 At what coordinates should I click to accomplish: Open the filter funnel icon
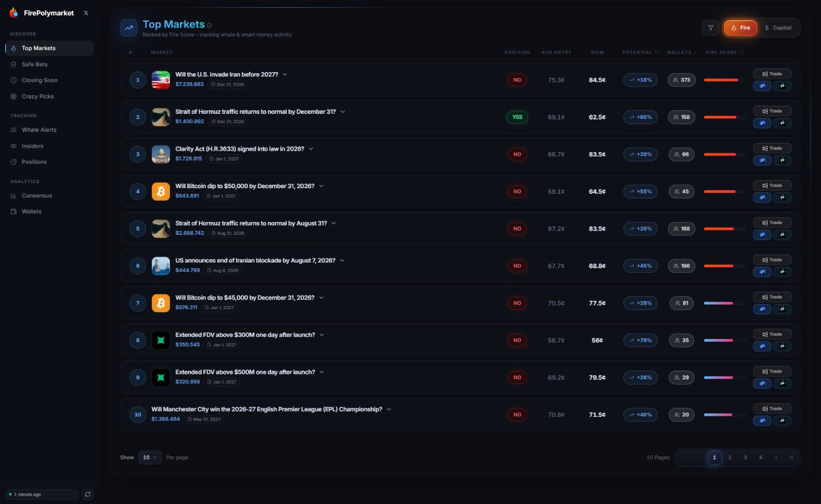(x=710, y=28)
